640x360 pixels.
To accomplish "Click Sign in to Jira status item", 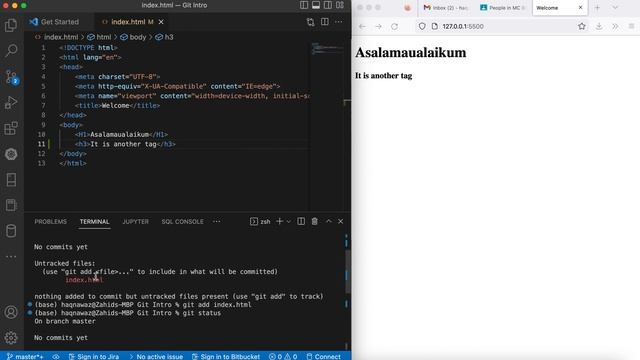I will click(94, 356).
